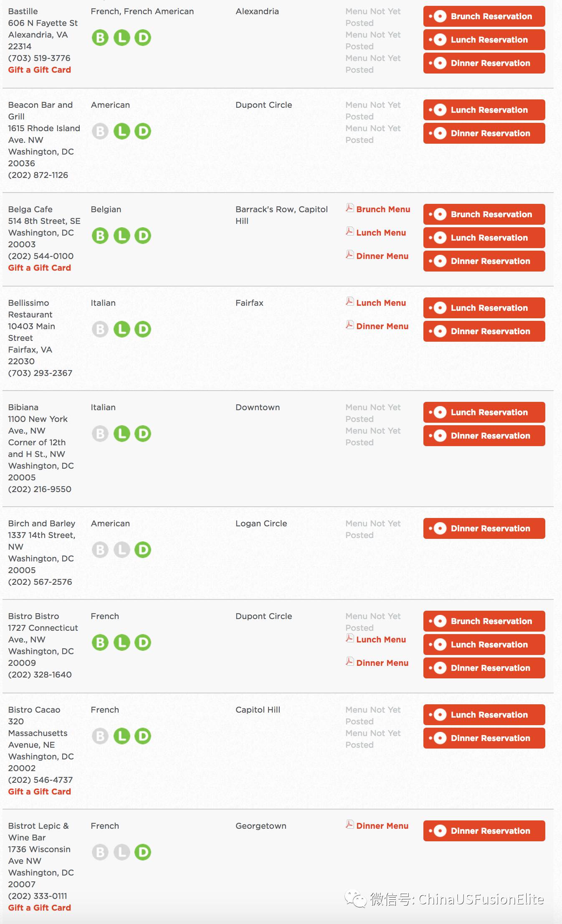
Task: Open Bistro Bistro Lunch Reservation
Action: (484, 645)
